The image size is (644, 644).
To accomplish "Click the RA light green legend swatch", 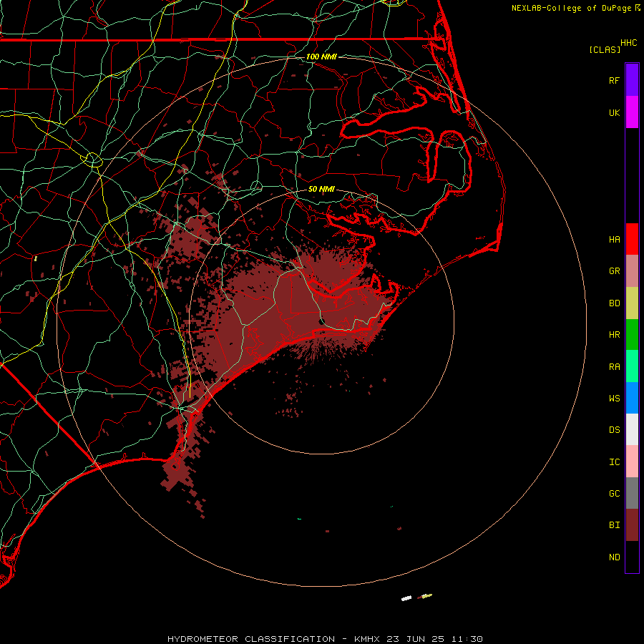I will click(x=632, y=366).
